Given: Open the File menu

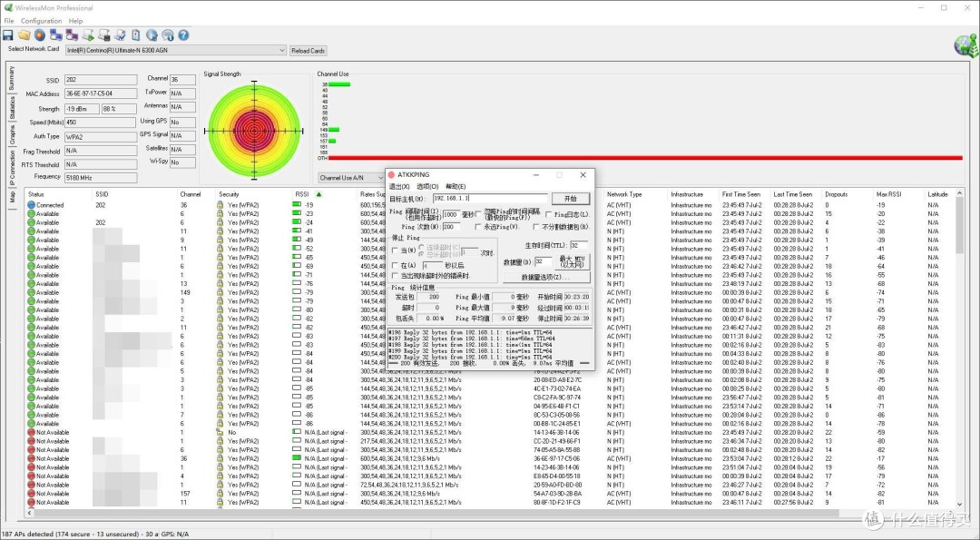Looking at the screenshot, I should pyautogui.click(x=9, y=21).
